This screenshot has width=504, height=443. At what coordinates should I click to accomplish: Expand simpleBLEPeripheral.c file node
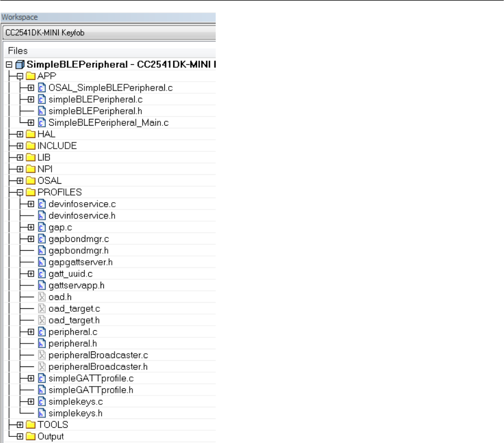[31, 99]
